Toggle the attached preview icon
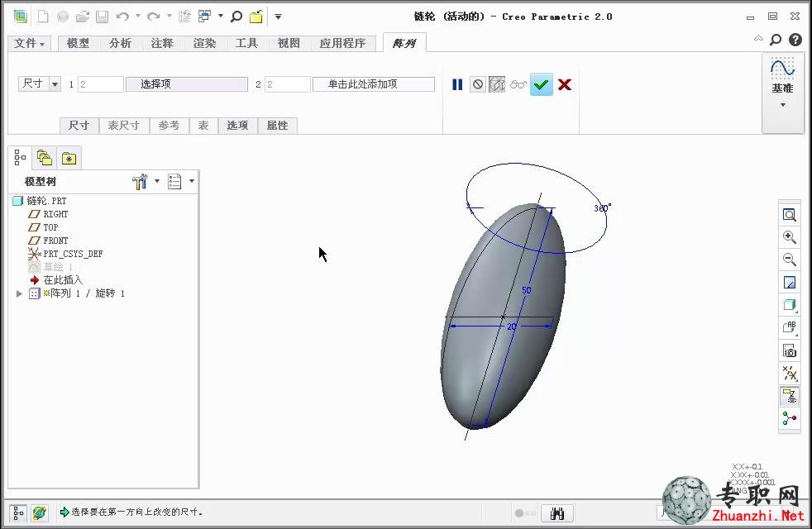This screenshot has width=812, height=529. point(497,84)
